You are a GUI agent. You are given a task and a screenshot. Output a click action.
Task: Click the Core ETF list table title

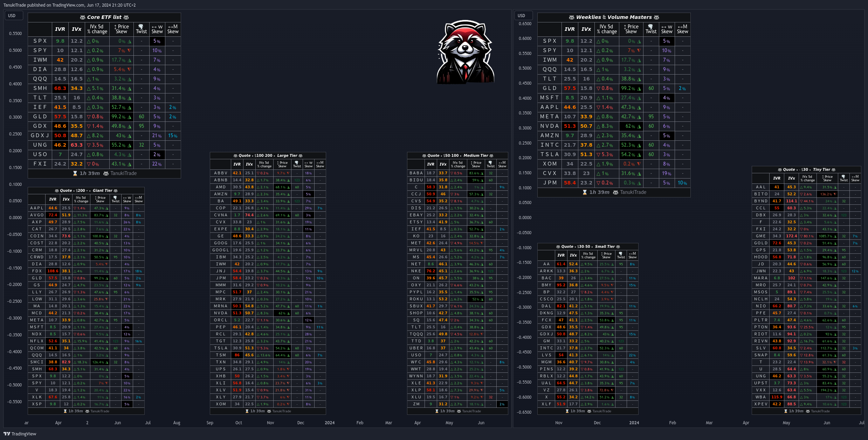(104, 17)
